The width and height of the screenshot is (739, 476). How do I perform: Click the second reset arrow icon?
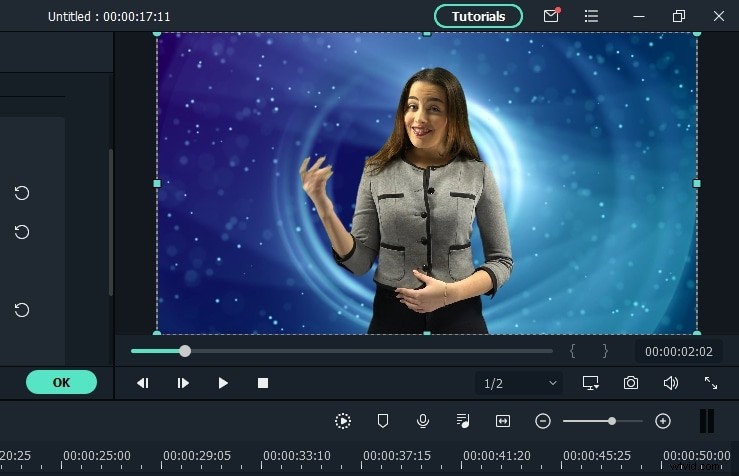tap(22, 232)
